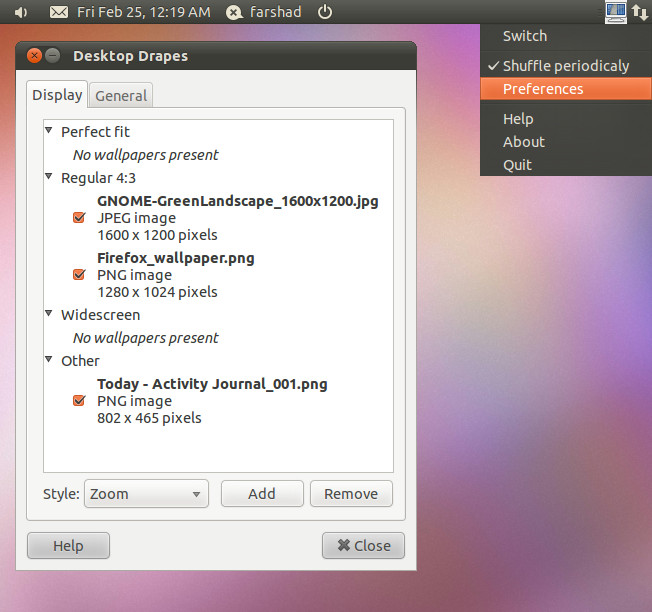This screenshot has width=652, height=612.
Task: Click the Close button with X
Action: [x=363, y=545]
